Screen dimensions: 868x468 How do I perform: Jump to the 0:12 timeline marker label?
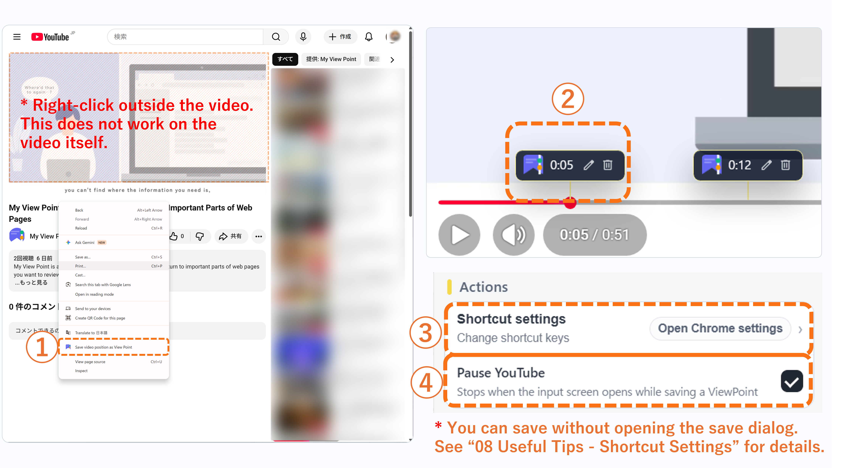tap(739, 165)
